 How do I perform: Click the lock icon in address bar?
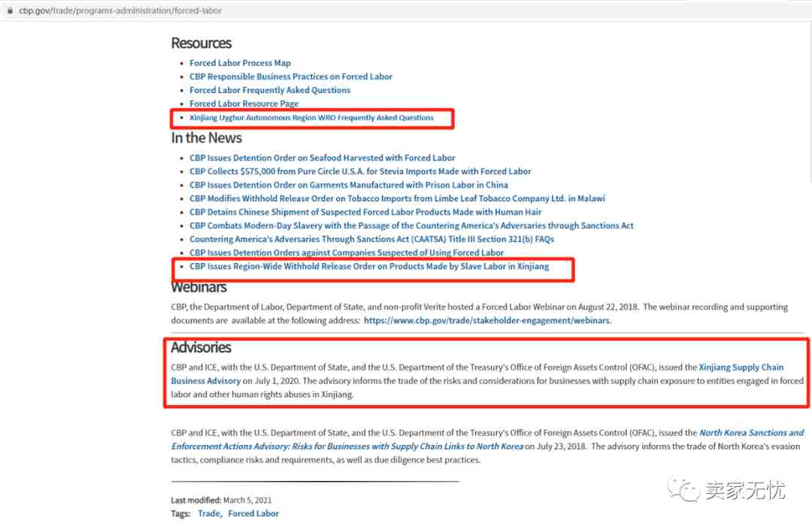(x=10, y=11)
